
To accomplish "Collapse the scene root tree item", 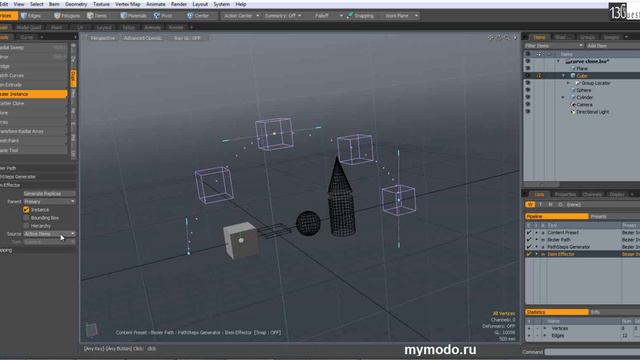I will coord(558,61).
